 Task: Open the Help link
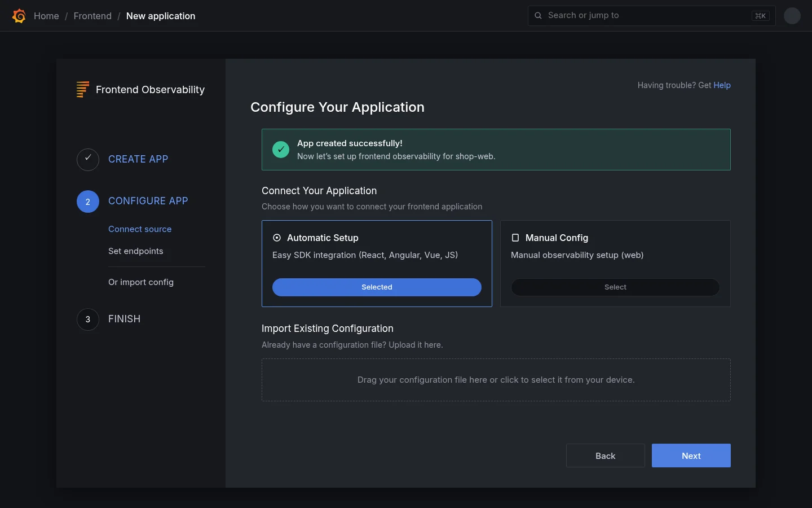[722, 85]
